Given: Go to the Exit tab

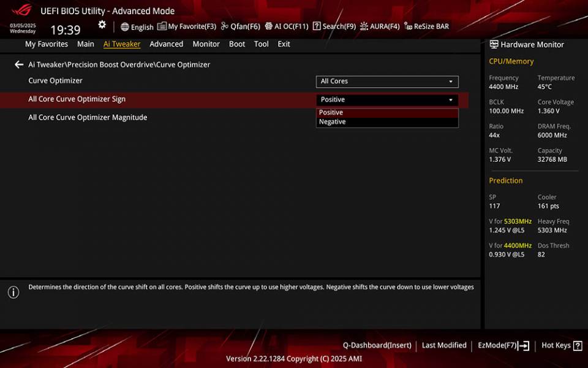Looking at the screenshot, I should pos(284,44).
